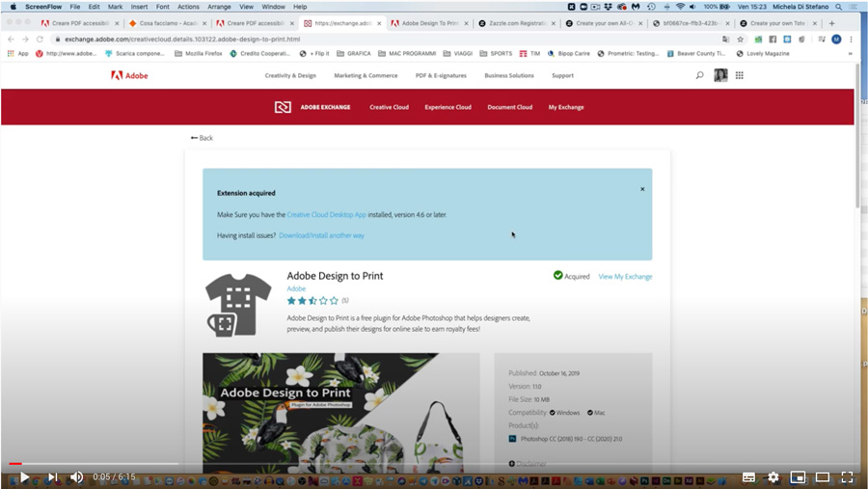The height and width of the screenshot is (489, 868).
Task: Open a new browser tab
Action: 831,23
